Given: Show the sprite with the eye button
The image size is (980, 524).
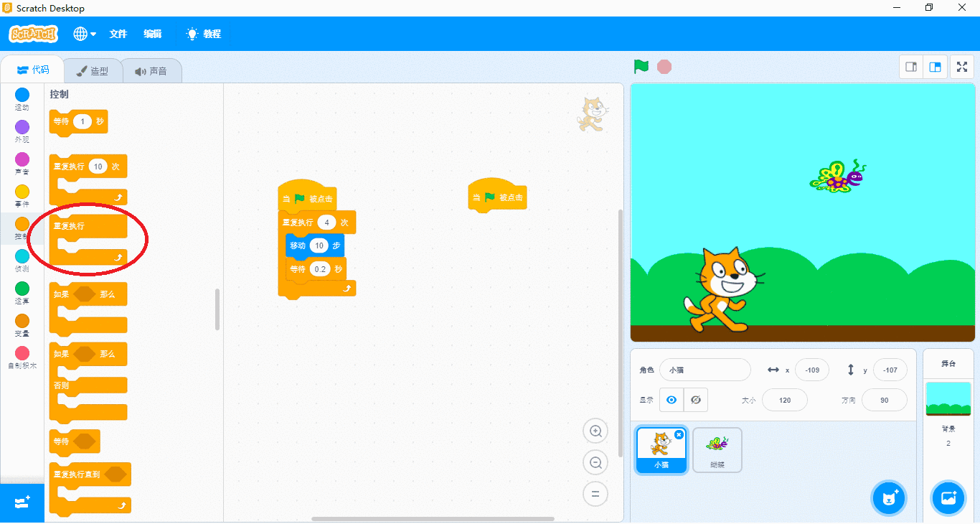Looking at the screenshot, I should (x=672, y=400).
